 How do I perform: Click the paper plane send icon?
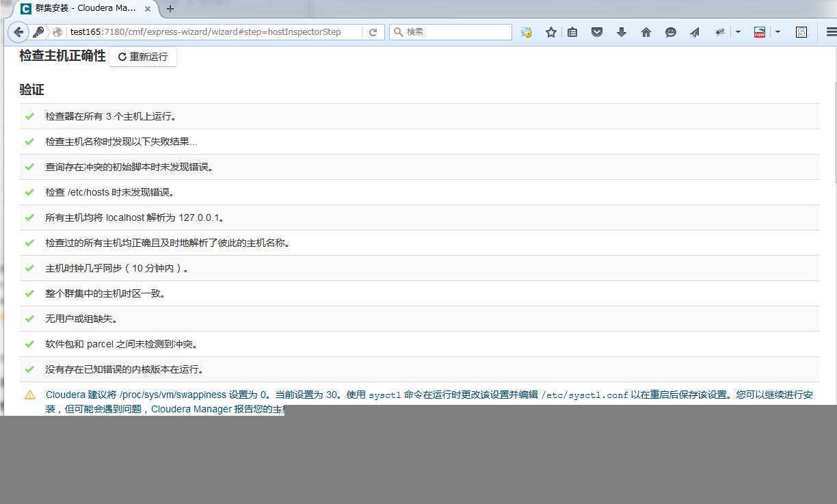(695, 32)
